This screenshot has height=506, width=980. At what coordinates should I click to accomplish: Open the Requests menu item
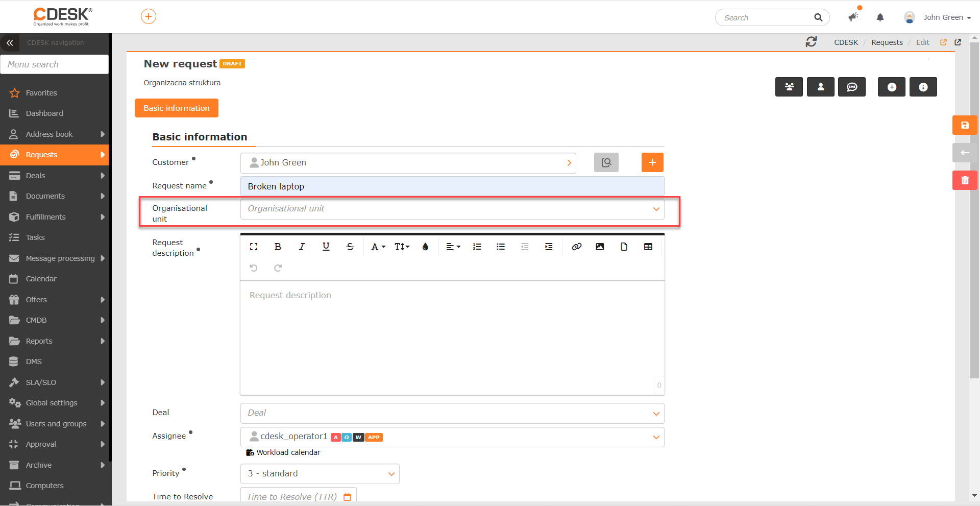[x=55, y=155]
